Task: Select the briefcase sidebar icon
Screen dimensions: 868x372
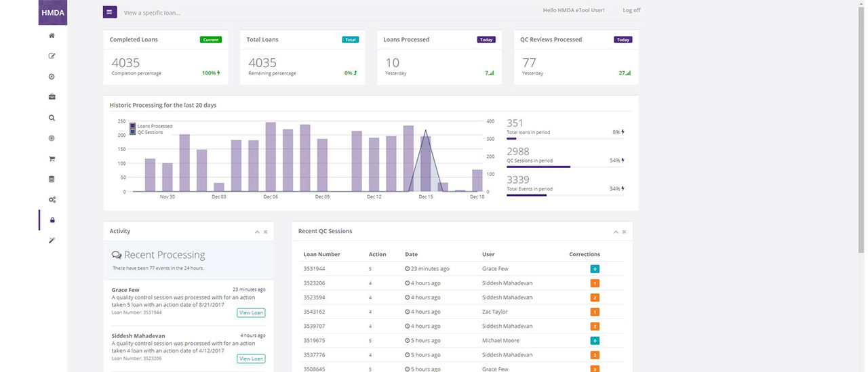Action: pos(52,97)
